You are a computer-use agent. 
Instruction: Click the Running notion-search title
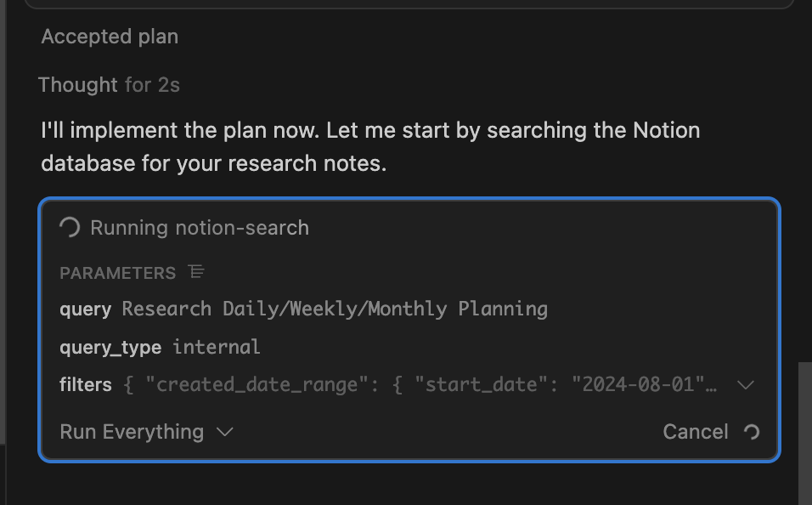point(199,228)
